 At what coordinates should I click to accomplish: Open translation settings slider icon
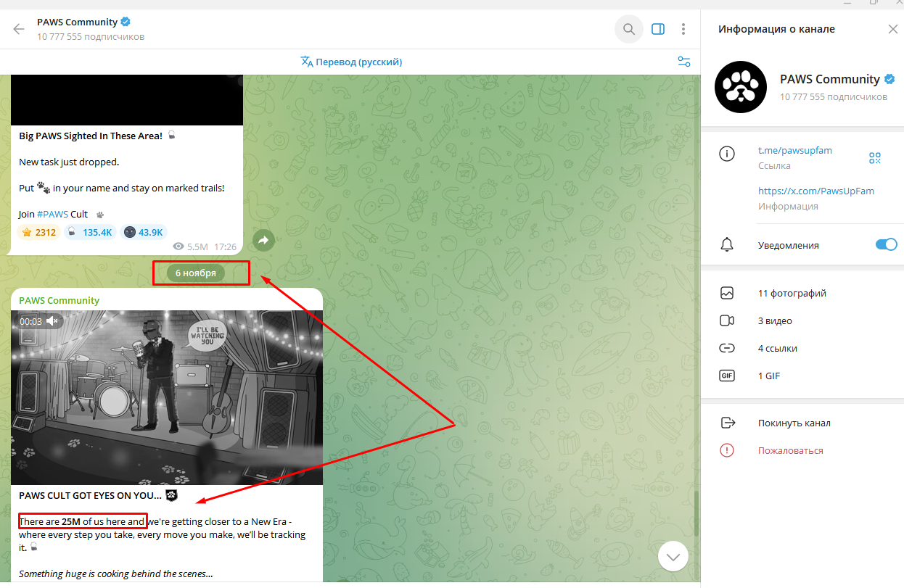(683, 62)
